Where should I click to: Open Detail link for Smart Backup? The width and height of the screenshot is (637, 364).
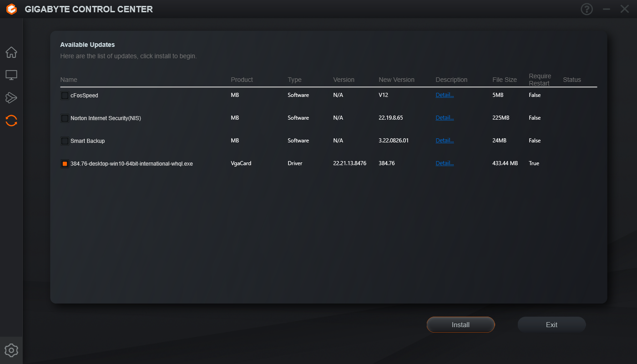point(445,141)
